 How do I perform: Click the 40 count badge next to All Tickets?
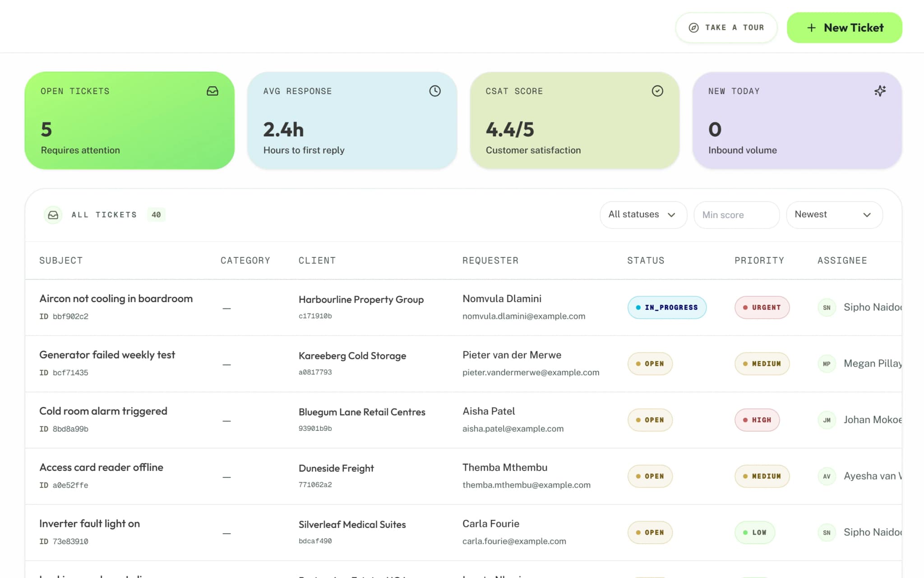tap(156, 215)
